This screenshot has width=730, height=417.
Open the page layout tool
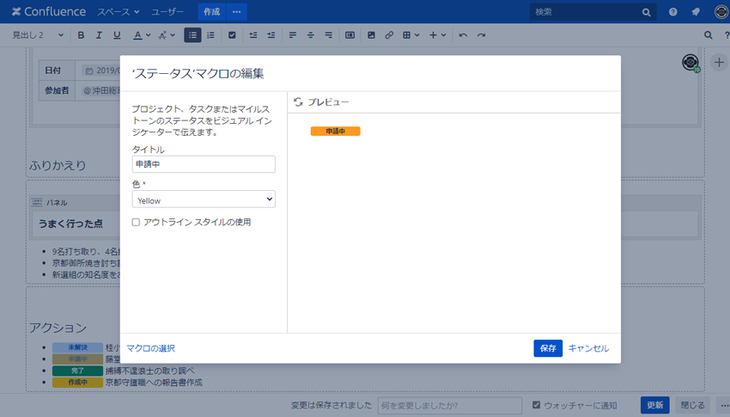[x=350, y=35]
